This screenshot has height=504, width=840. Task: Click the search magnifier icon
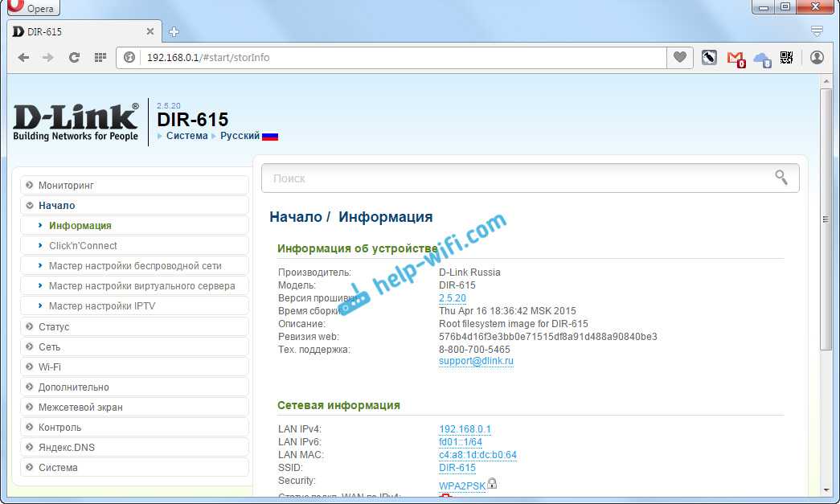[x=781, y=178]
